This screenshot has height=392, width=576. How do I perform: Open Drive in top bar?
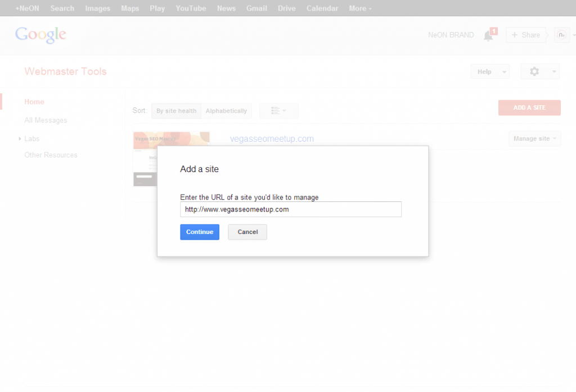[x=286, y=8]
